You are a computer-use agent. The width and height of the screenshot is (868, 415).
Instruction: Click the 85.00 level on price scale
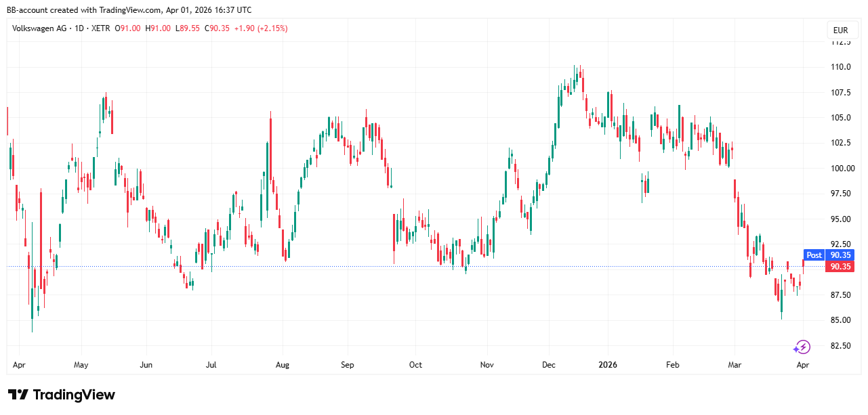tap(842, 320)
